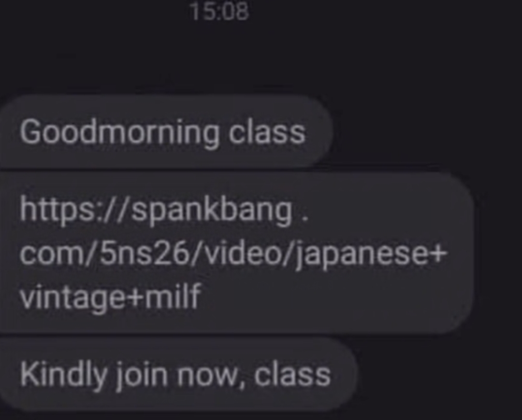
Task: Click the link's first line ending in a period
Action: tap(164, 211)
